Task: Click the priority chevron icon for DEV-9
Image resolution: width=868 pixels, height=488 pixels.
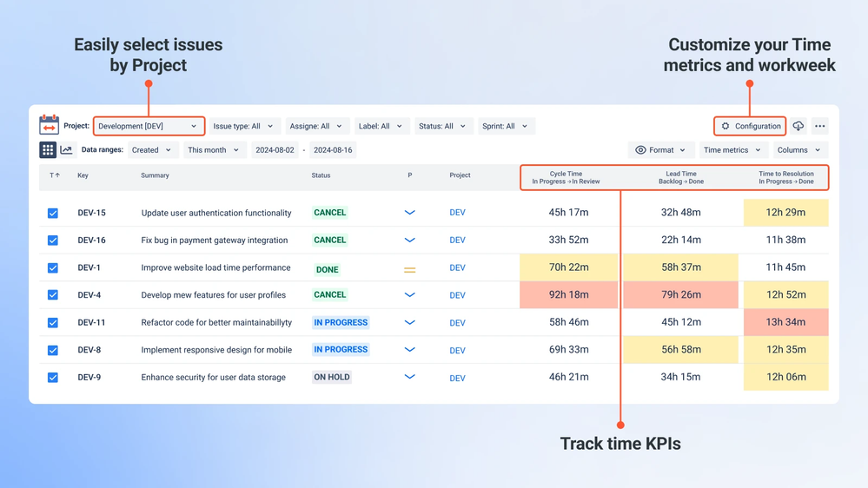Action: pyautogui.click(x=409, y=377)
